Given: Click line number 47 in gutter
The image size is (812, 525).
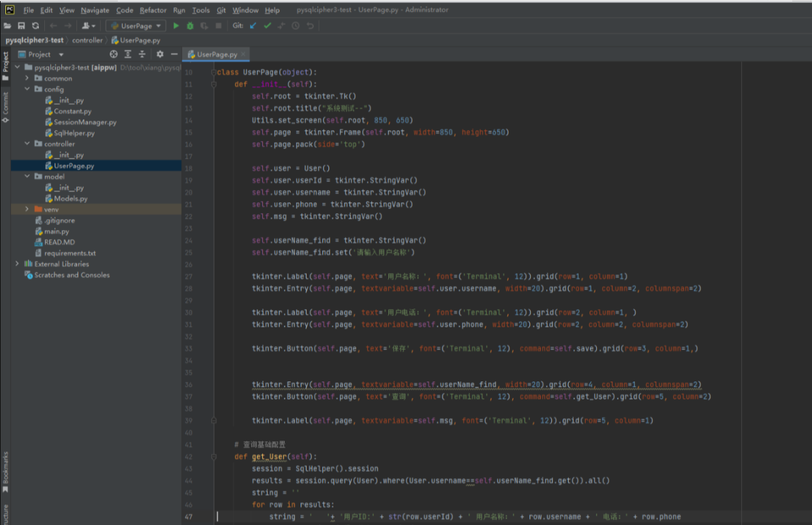Looking at the screenshot, I should tap(189, 517).
